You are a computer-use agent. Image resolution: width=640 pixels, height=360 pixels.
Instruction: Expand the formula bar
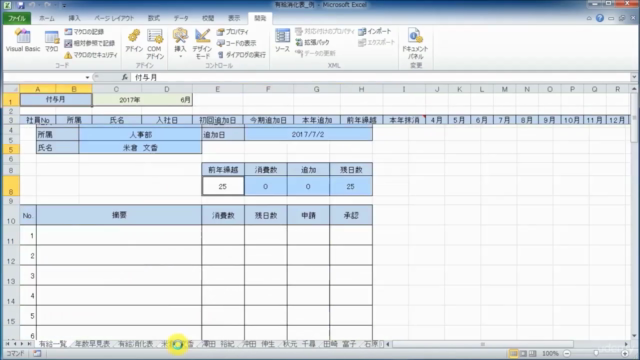[634, 77]
